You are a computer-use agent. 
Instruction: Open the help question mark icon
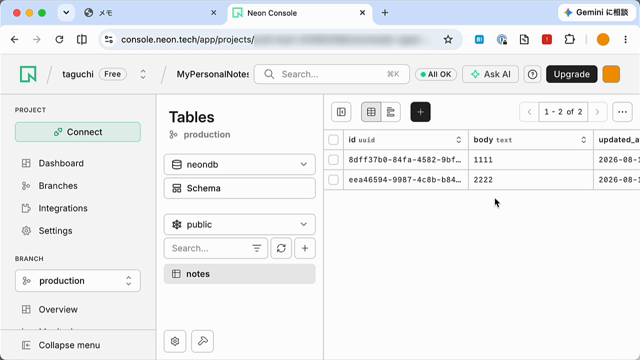532,74
